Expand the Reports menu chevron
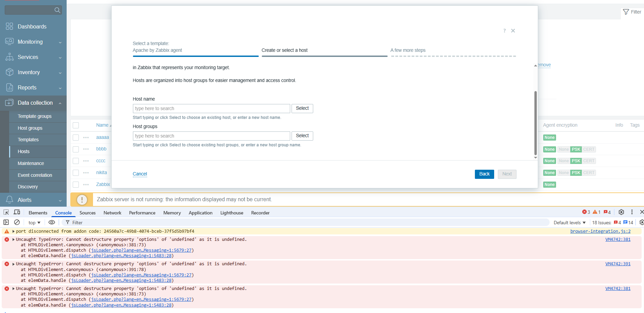This screenshot has height=313, width=644. [60, 88]
